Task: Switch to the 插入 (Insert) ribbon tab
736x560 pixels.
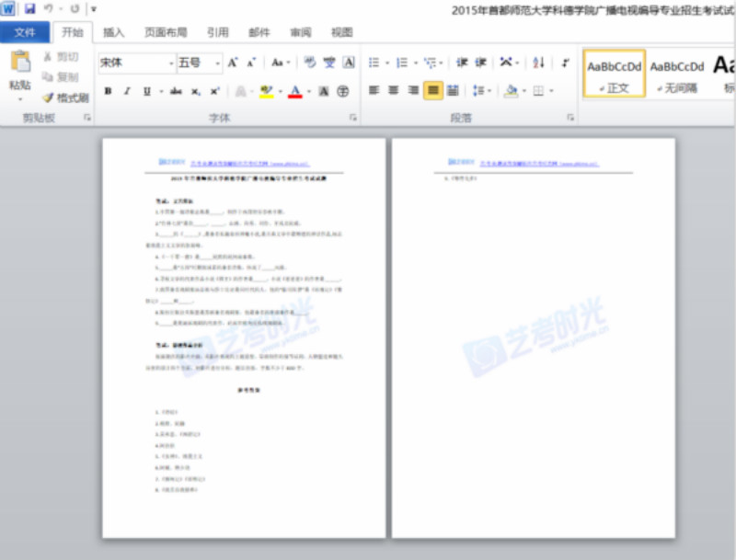Action: (114, 32)
